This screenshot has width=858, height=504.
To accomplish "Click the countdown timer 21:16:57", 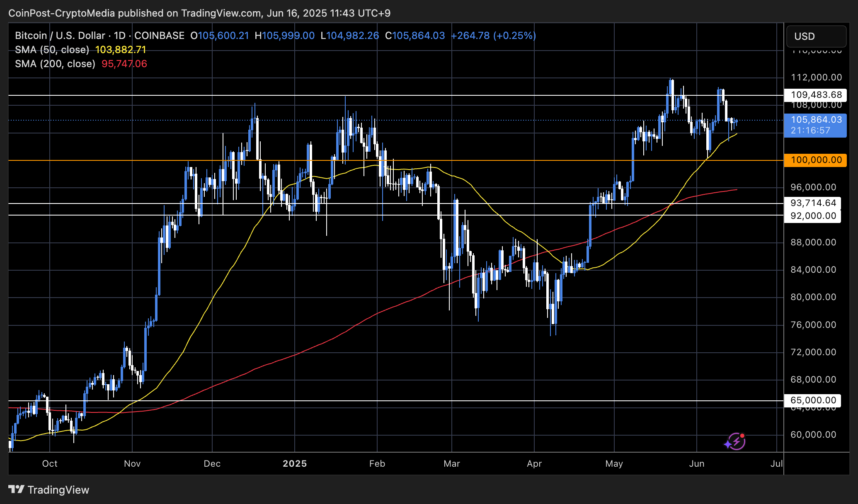I will 810,131.
